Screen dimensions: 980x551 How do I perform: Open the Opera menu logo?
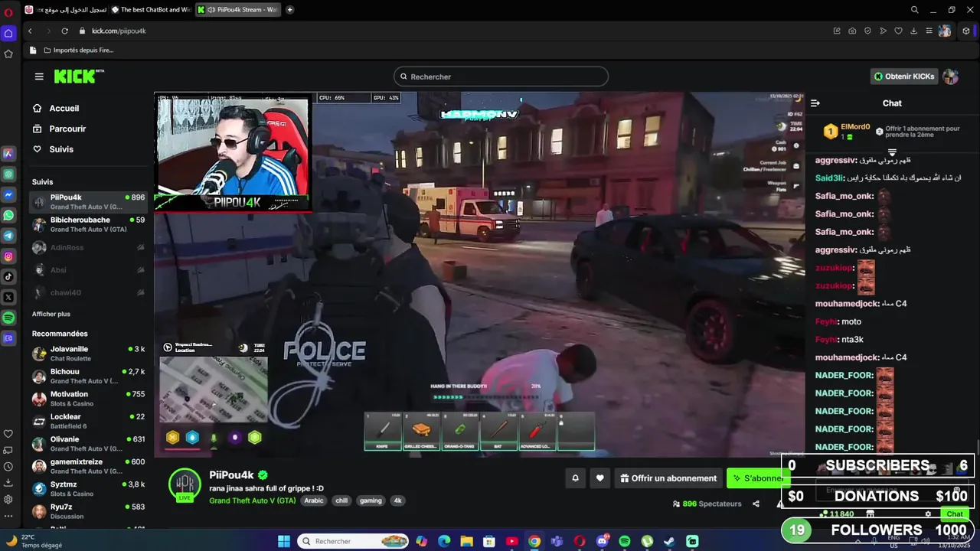[8, 12]
